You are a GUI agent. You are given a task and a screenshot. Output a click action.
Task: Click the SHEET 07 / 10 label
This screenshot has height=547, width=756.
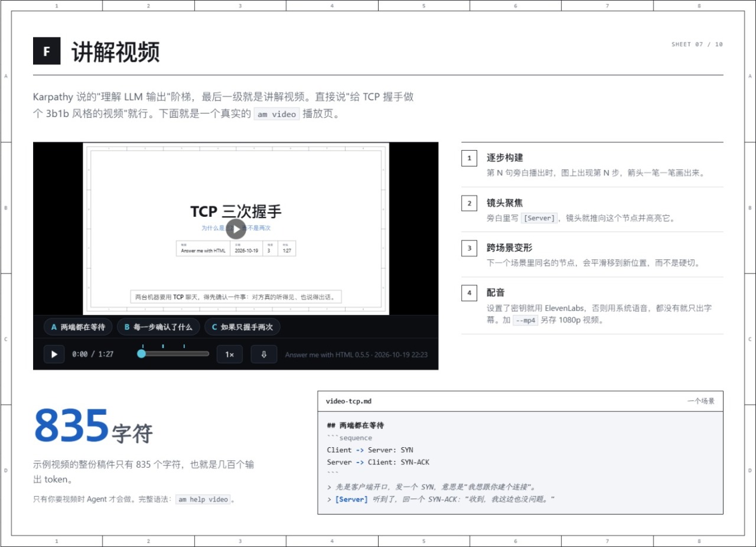(697, 44)
